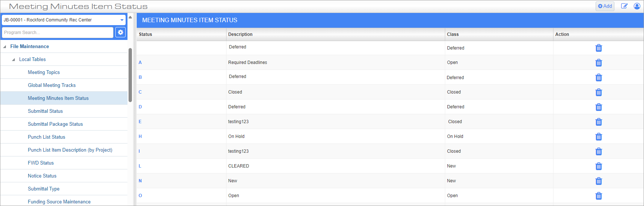The height and width of the screenshot is (206, 644).
Task: Open status link L
Action: (140, 166)
